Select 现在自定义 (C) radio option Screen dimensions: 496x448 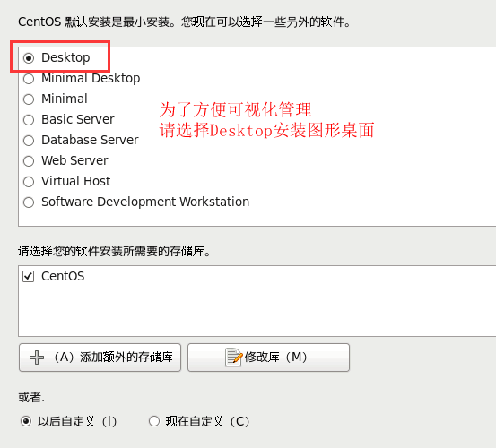point(154,421)
